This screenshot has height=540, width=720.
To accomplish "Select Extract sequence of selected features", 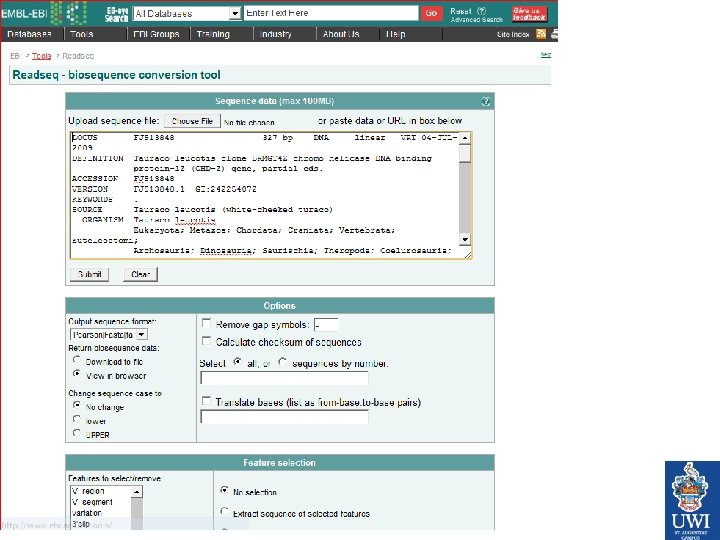I will pos(224,512).
